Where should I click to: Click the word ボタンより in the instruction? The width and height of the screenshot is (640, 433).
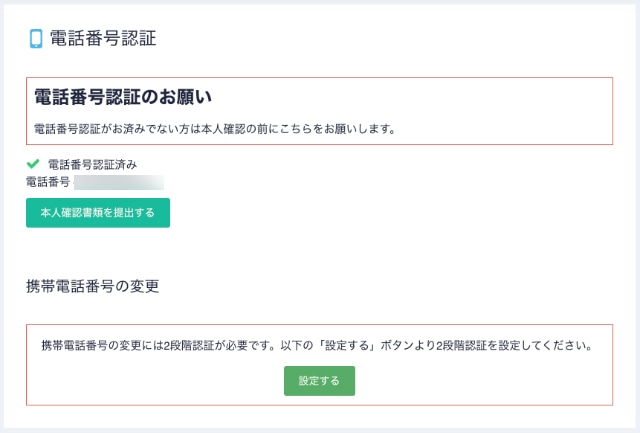(408, 346)
